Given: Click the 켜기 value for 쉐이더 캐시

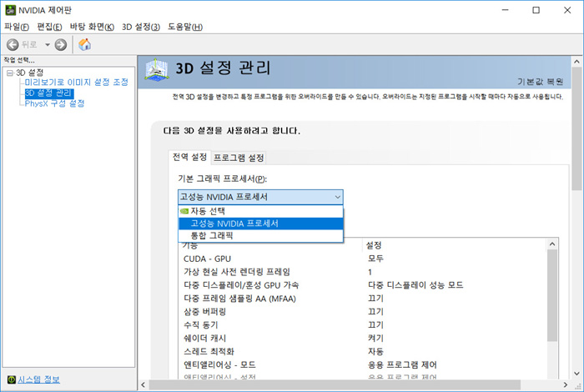Looking at the screenshot, I should click(x=375, y=338).
